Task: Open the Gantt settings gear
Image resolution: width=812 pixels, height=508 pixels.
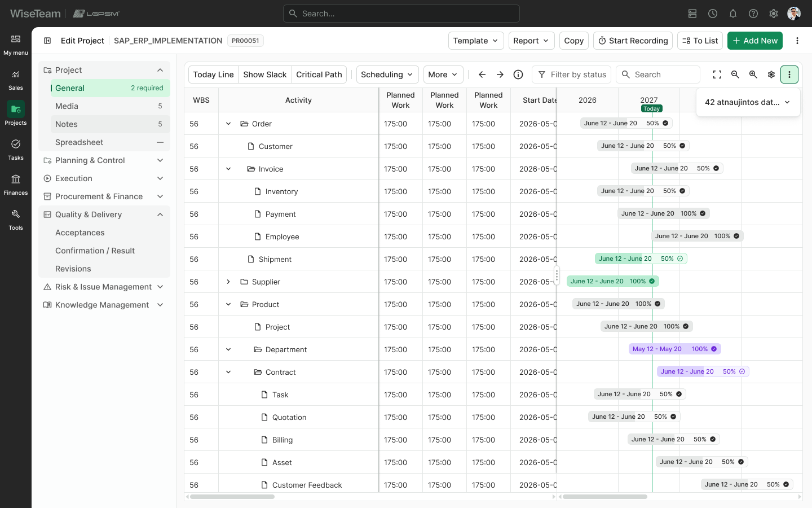Action: point(771,75)
